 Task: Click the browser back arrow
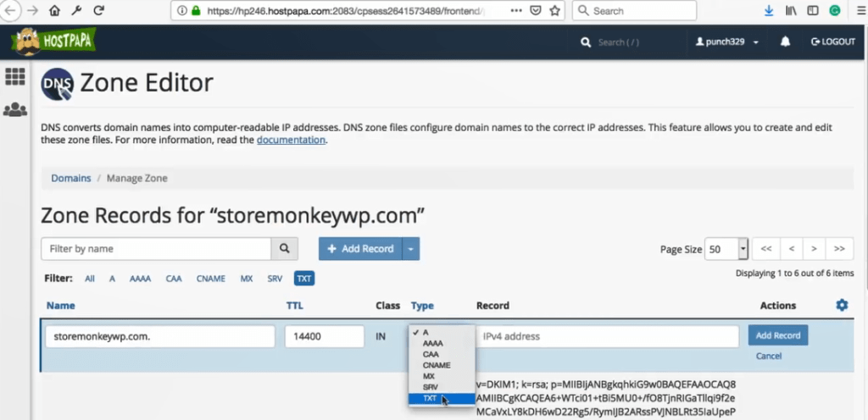pyautogui.click(x=10, y=10)
